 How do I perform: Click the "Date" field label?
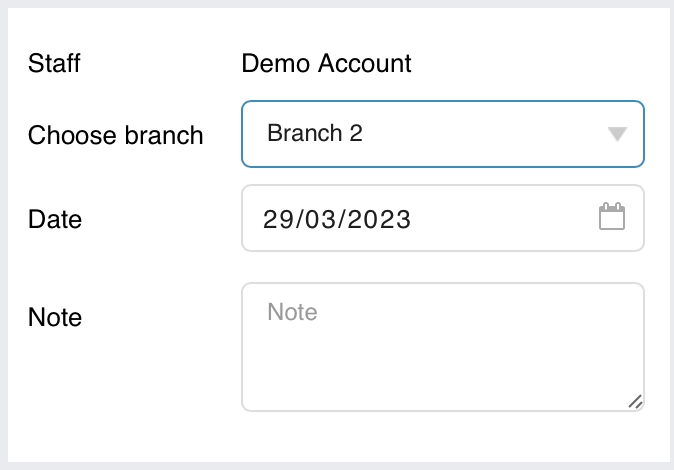point(55,219)
